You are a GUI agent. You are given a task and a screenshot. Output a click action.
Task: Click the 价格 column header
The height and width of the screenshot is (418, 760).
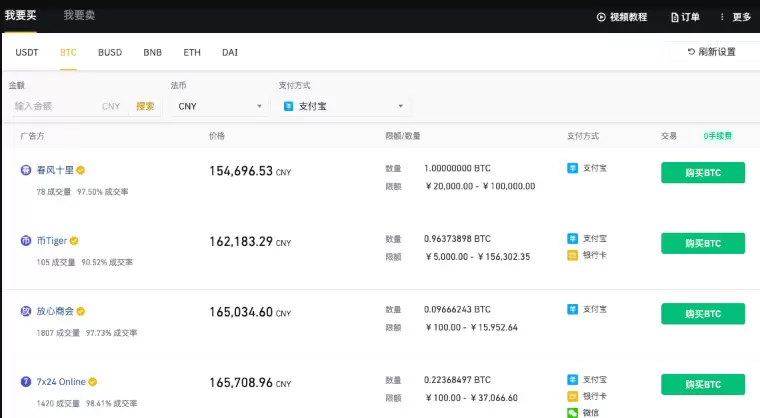click(217, 136)
